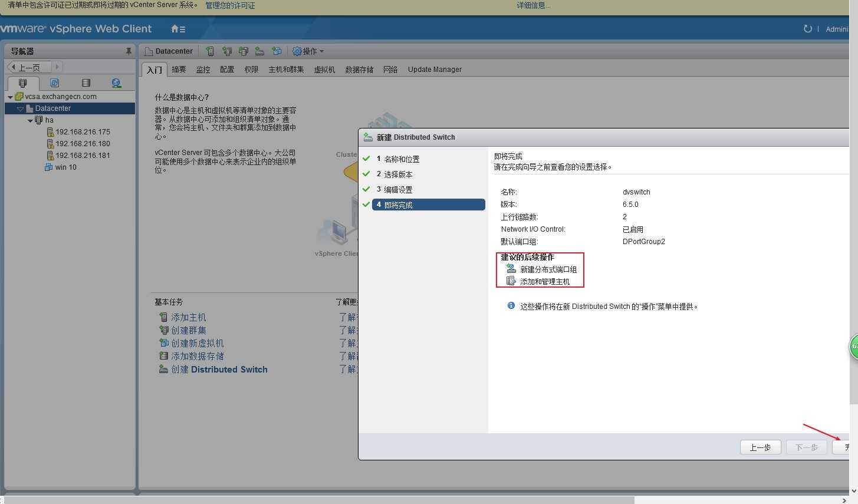
Task: Click the navigator forward history arrow
Action: [57, 67]
